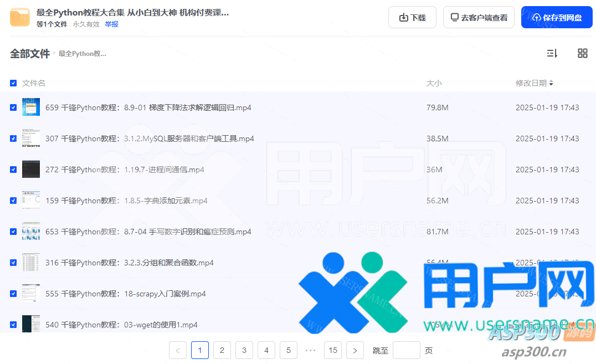
Task: Click the 79.8M size value
Action: [x=437, y=107]
